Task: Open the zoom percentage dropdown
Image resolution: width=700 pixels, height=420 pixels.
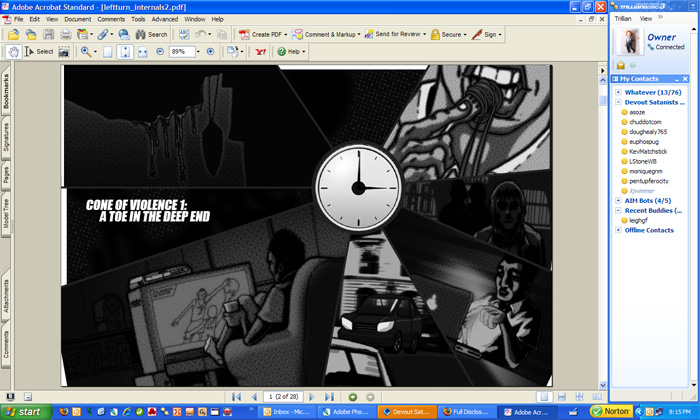Action: [x=196, y=51]
